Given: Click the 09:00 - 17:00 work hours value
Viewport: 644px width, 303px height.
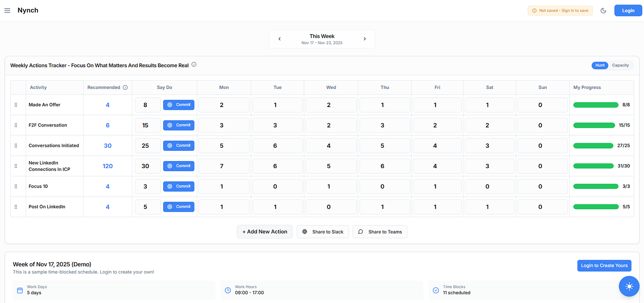Looking at the screenshot, I should pos(249,293).
